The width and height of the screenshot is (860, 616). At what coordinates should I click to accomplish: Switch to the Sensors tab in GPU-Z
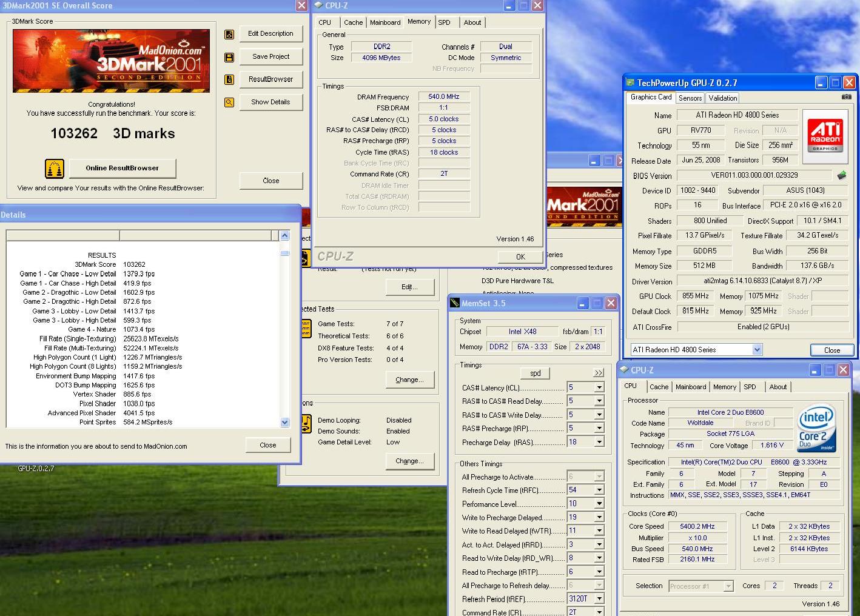(690, 98)
